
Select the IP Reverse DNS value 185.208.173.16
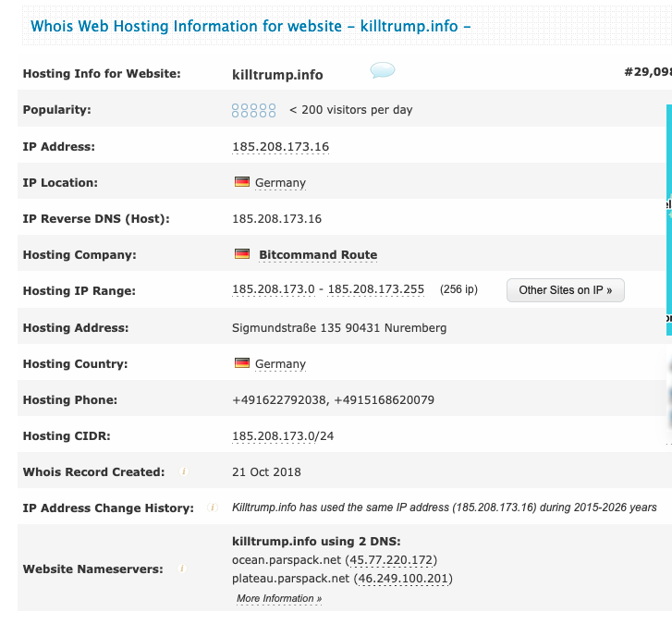277,218
